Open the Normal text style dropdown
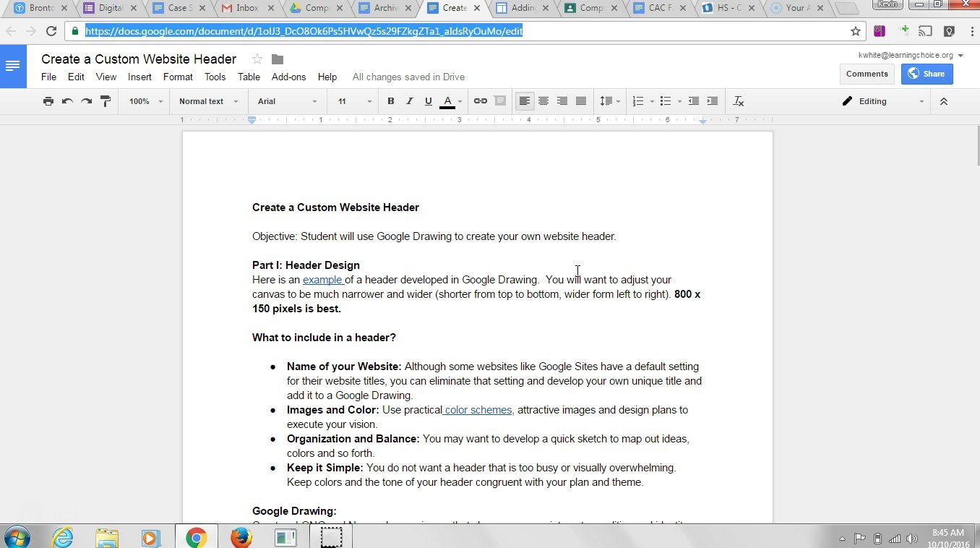This screenshot has width=980, height=548. [208, 101]
